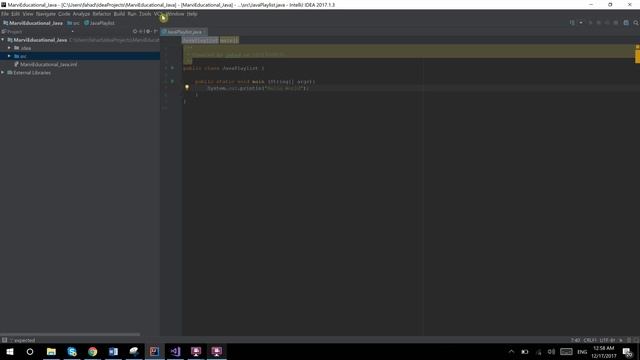Click the JavaPlaylist breadcrumb in navigation bar
This screenshot has width=640, height=360.
[x=99, y=23]
